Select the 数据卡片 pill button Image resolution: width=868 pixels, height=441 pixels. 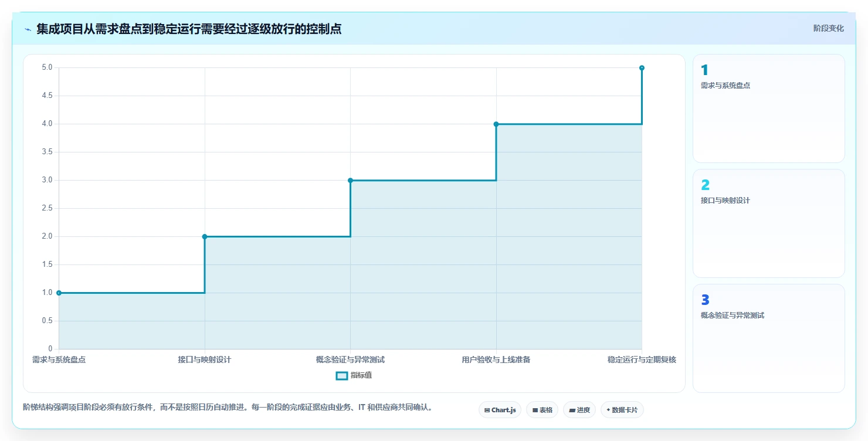pyautogui.click(x=622, y=410)
